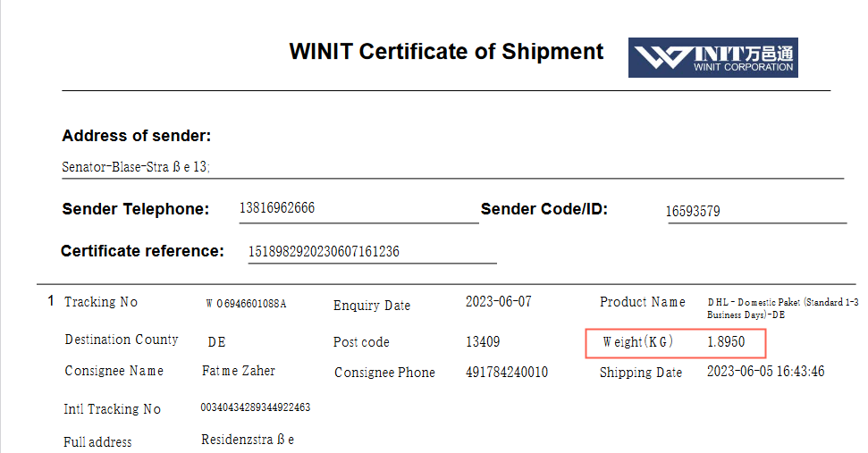Click the Post code value 13409
The height and width of the screenshot is (453, 868).
[x=483, y=342]
